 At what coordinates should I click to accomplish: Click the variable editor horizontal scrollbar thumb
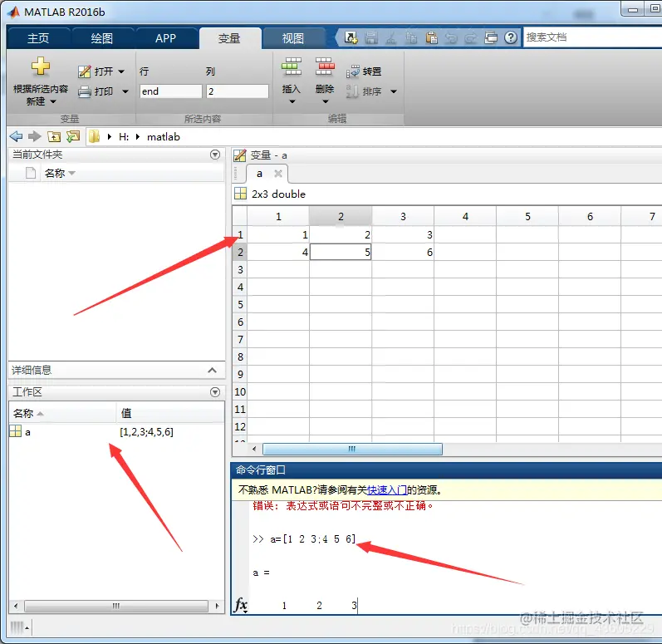click(x=352, y=449)
